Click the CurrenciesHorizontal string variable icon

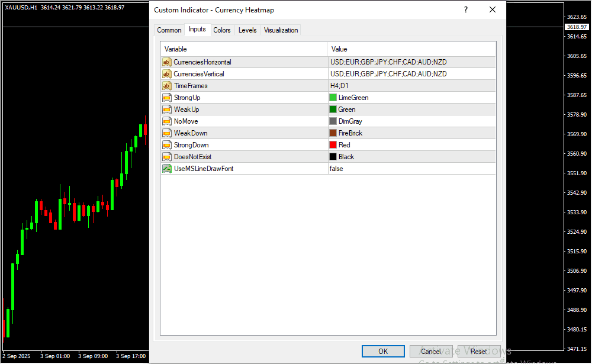click(167, 62)
